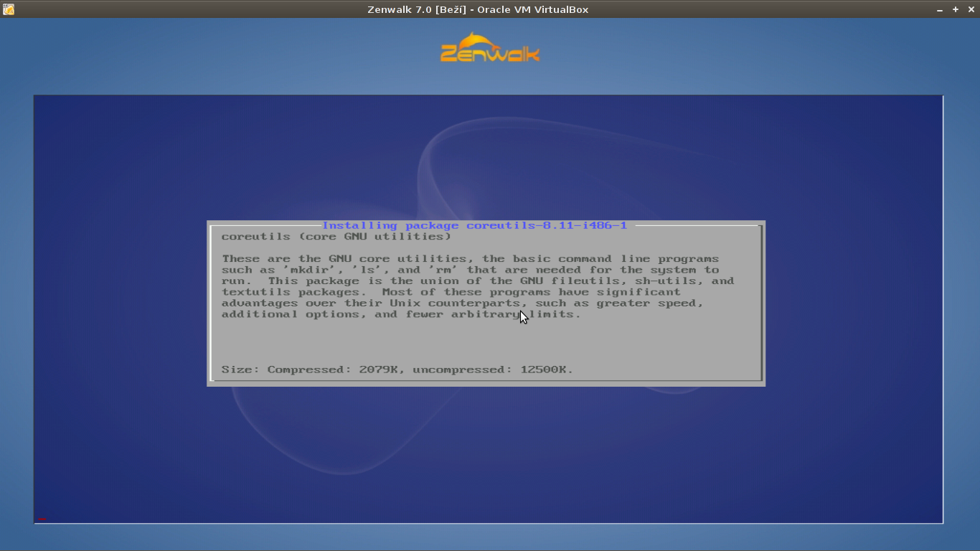Click the line starting 'These are the GNU core utilities'
Viewport: 980px width, 551px height.
(470, 259)
